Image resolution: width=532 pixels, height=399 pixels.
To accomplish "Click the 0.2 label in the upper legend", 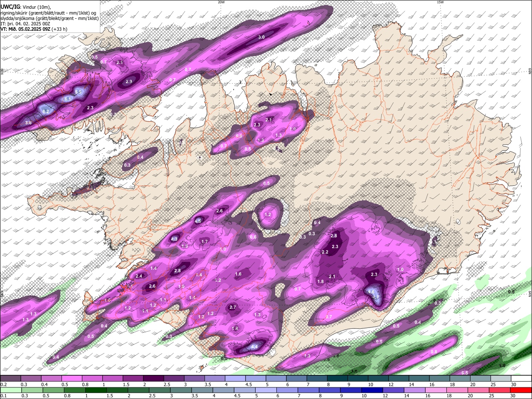I will [3, 384].
